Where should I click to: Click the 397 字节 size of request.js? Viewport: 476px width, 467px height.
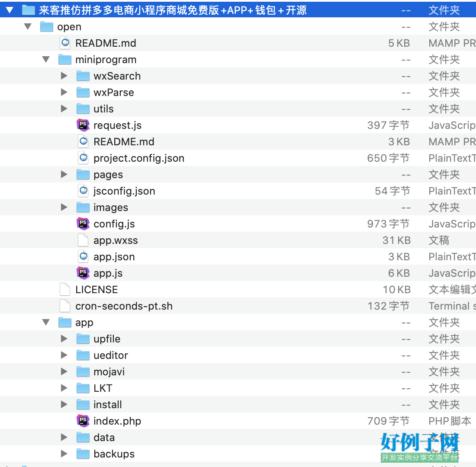point(388,125)
